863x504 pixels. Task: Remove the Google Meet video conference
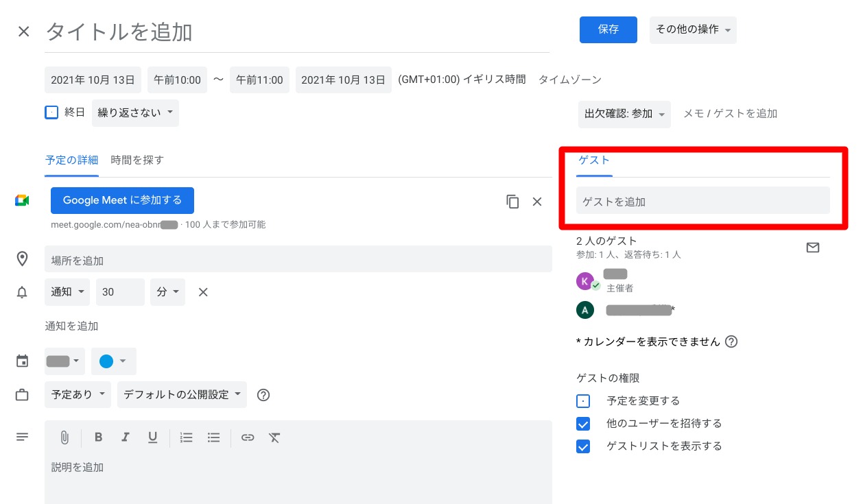[x=537, y=201]
